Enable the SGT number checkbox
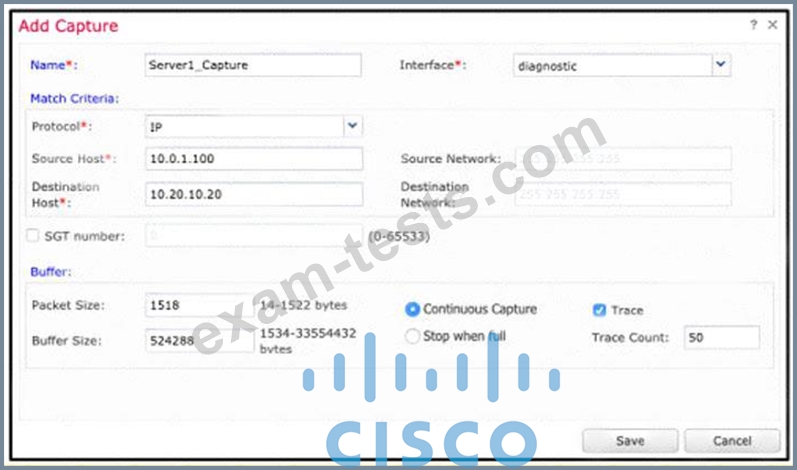This screenshot has height=470, width=797. point(33,236)
